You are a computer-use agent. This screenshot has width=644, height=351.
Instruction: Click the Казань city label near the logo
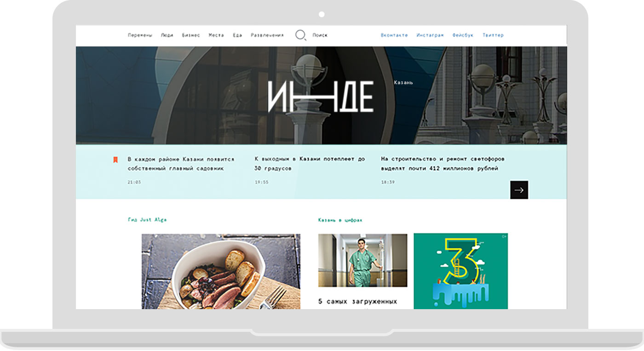[x=403, y=83]
